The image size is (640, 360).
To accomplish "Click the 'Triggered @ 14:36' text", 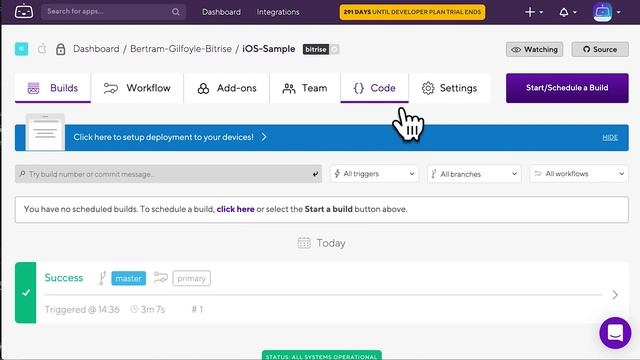I will [x=82, y=309].
